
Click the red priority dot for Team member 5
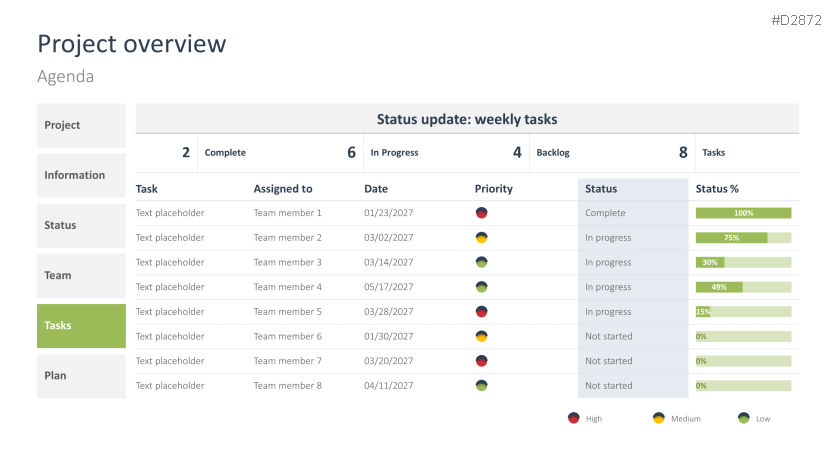482,312
